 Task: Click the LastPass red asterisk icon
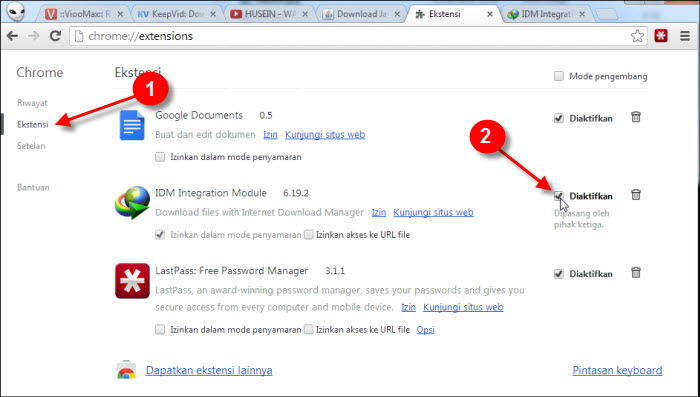click(x=132, y=281)
